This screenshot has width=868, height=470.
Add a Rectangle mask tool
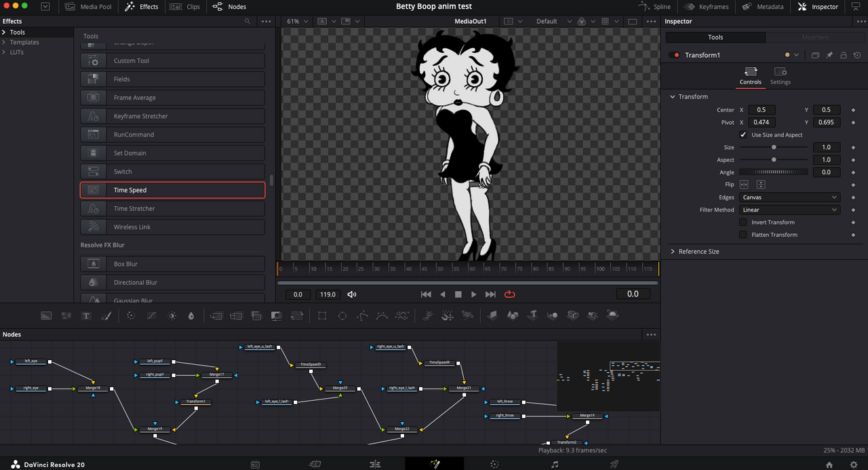click(322, 315)
